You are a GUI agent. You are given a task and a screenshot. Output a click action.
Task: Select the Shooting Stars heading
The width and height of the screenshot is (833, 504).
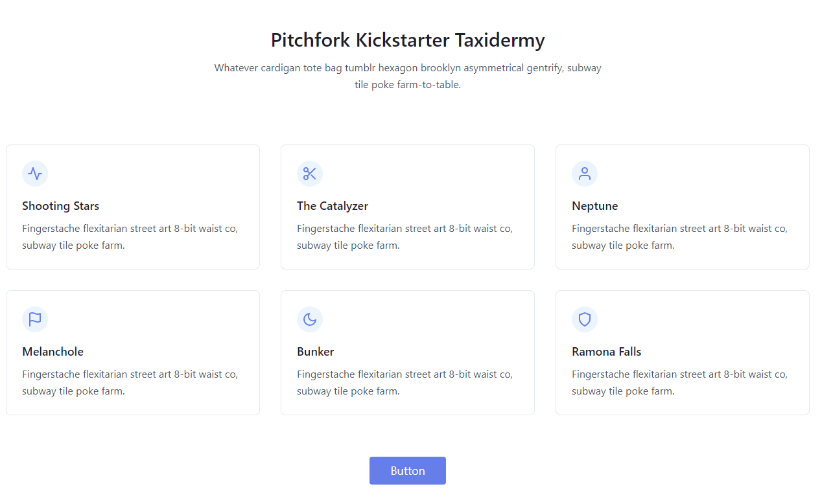click(61, 206)
